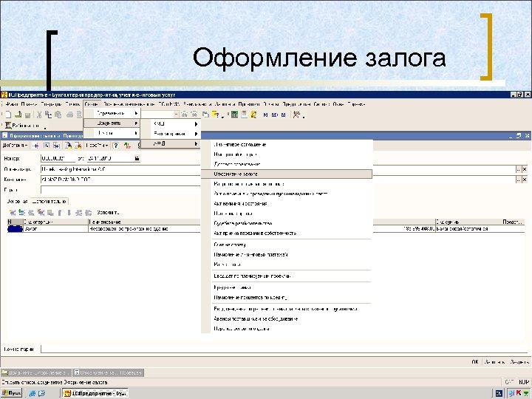This screenshot has height=399, width=532.
Task: Click the Заполнить button
Action: coord(108,213)
